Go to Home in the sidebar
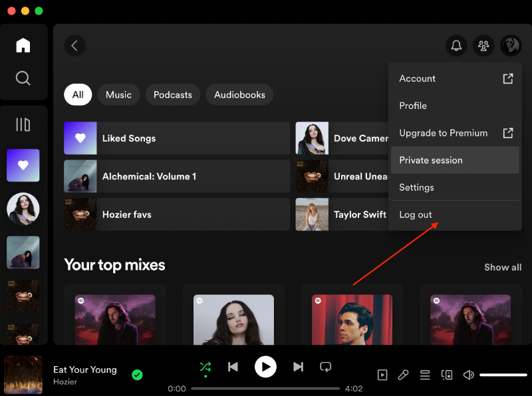The image size is (532, 396). (x=23, y=45)
